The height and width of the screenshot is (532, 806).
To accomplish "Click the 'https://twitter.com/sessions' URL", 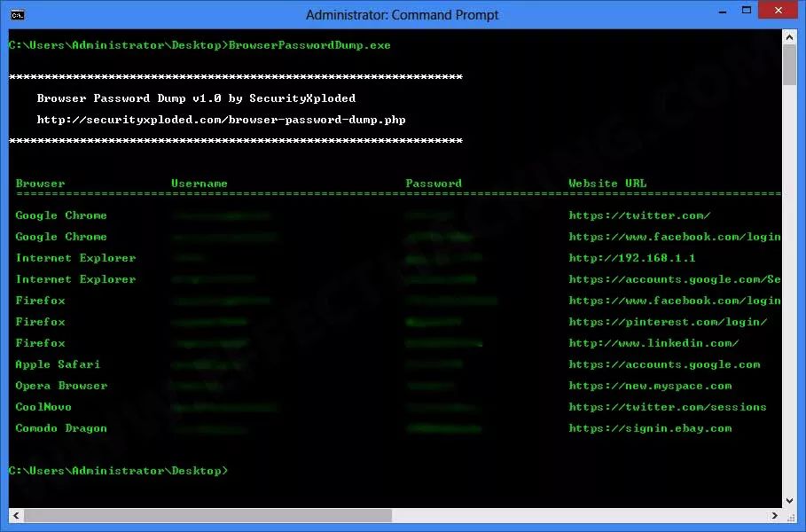I will click(x=667, y=407).
